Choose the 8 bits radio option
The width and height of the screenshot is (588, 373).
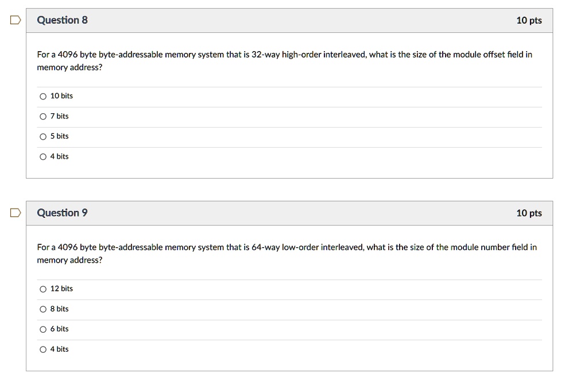coord(43,309)
